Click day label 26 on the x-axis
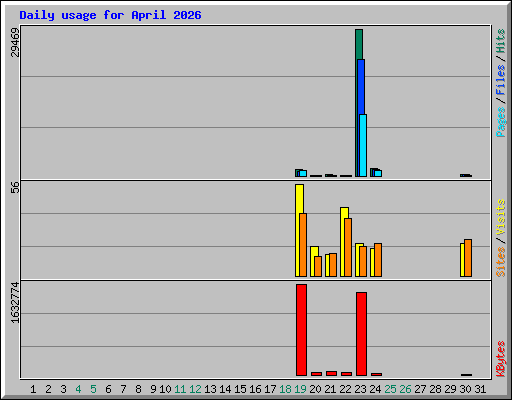 pos(405,389)
